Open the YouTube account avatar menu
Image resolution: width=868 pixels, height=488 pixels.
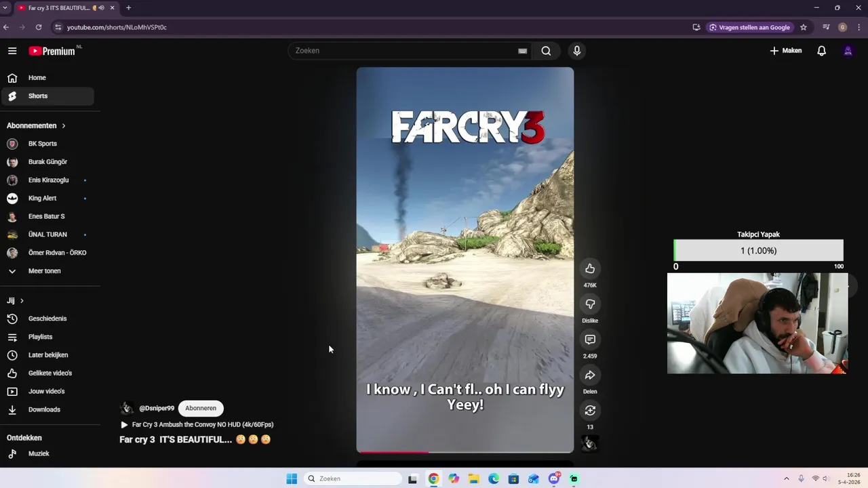pyautogui.click(x=848, y=51)
